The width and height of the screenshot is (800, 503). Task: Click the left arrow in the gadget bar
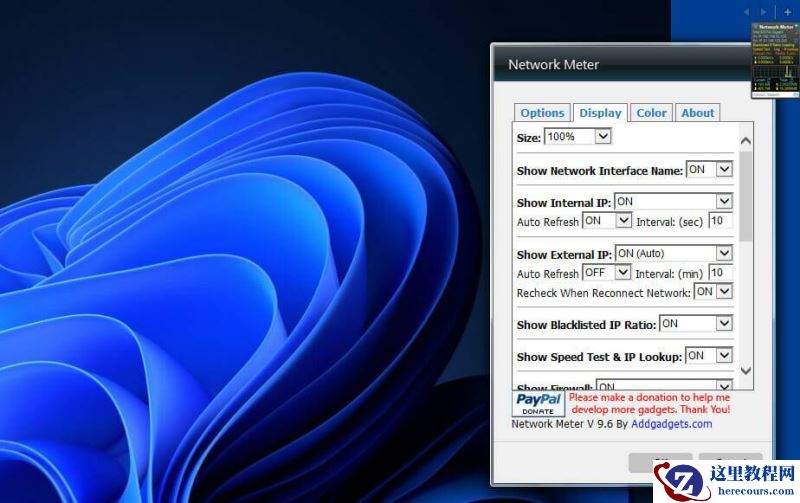747,12
